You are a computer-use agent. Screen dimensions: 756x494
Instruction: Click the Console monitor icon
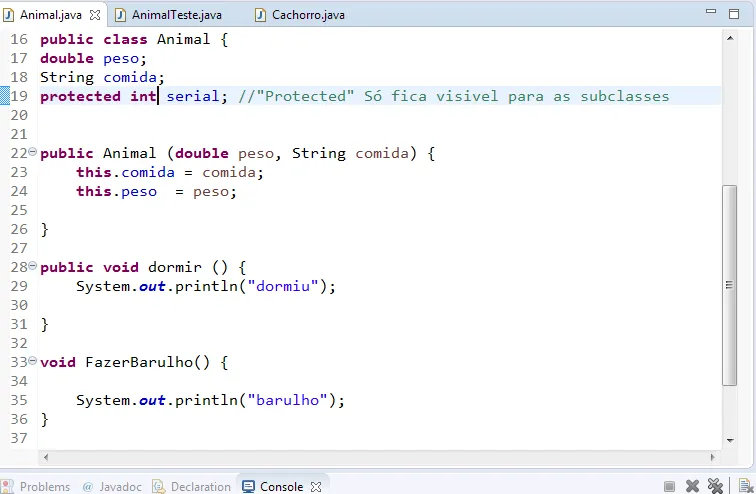pos(248,487)
